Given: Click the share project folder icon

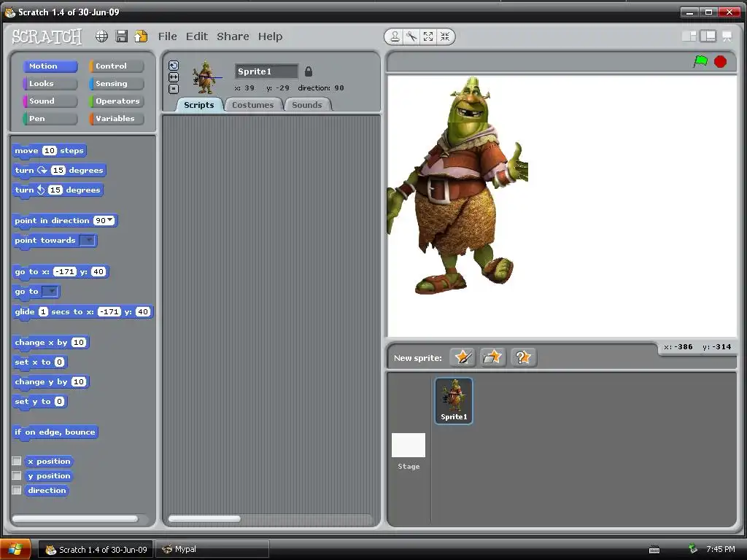Looking at the screenshot, I should point(141,36).
